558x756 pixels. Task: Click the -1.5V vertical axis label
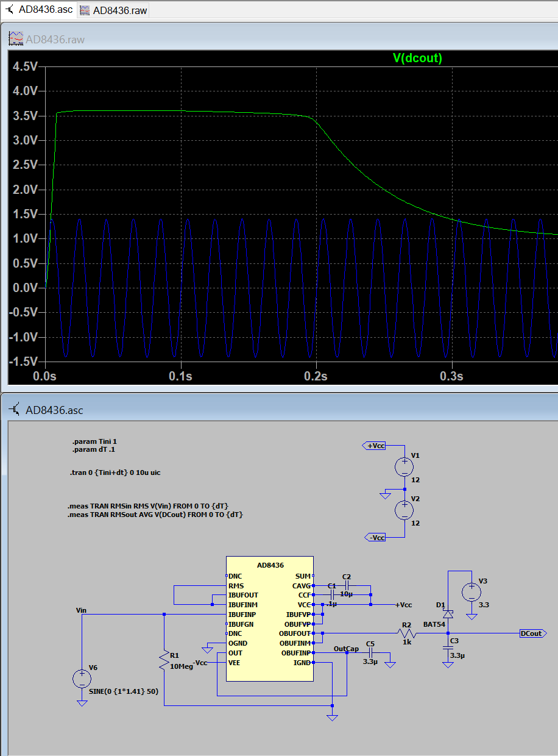24,361
